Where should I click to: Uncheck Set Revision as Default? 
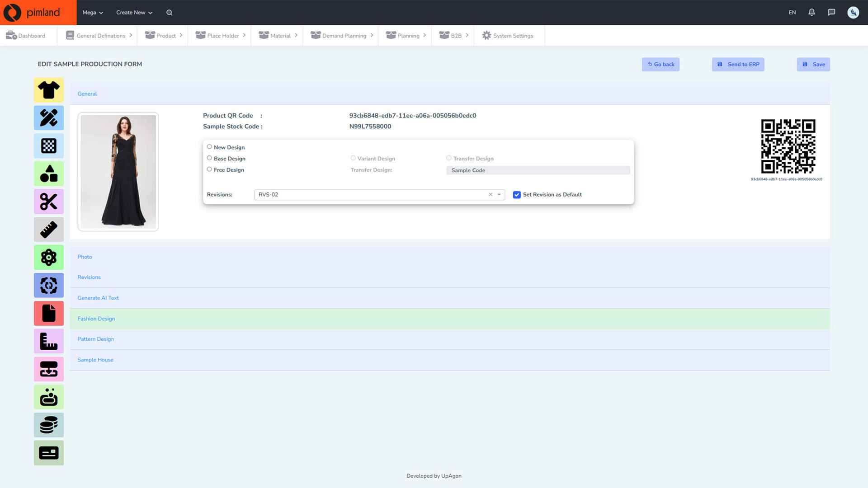[517, 195]
